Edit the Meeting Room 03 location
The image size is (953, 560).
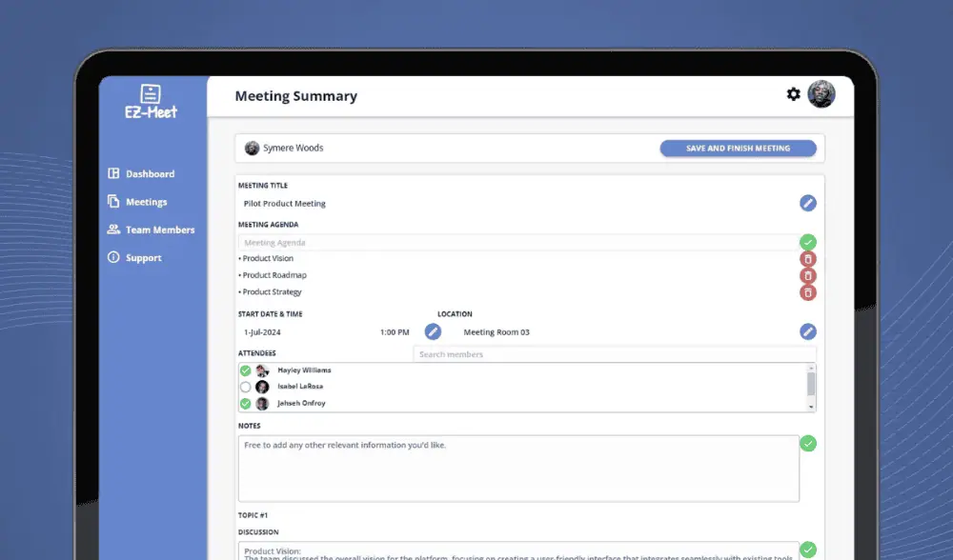(808, 331)
